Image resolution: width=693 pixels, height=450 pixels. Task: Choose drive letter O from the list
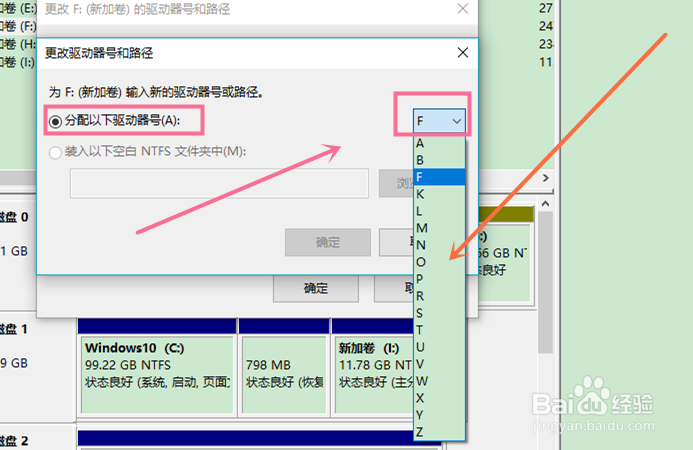click(x=439, y=262)
